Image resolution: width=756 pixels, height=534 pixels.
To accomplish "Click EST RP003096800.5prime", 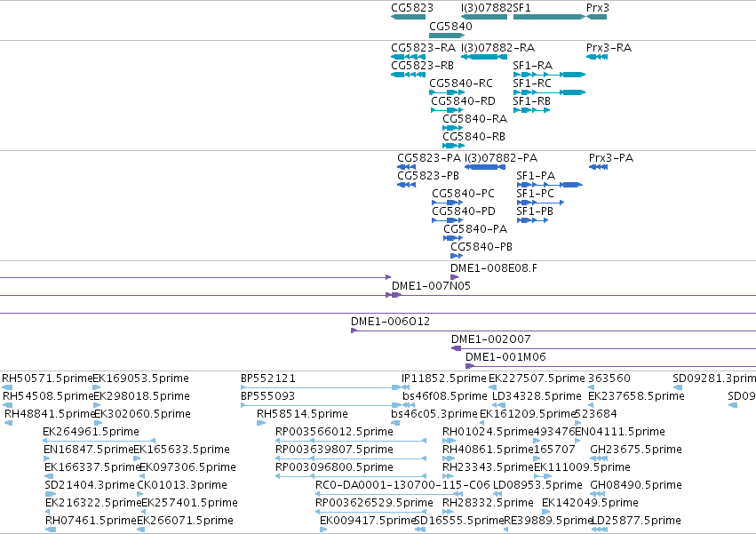I will (x=334, y=468).
